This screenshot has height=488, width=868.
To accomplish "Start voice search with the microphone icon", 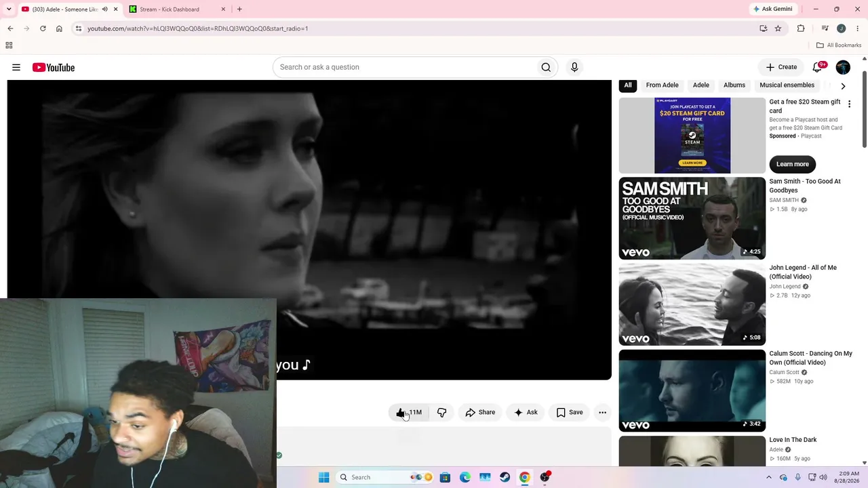I will pos(574,67).
